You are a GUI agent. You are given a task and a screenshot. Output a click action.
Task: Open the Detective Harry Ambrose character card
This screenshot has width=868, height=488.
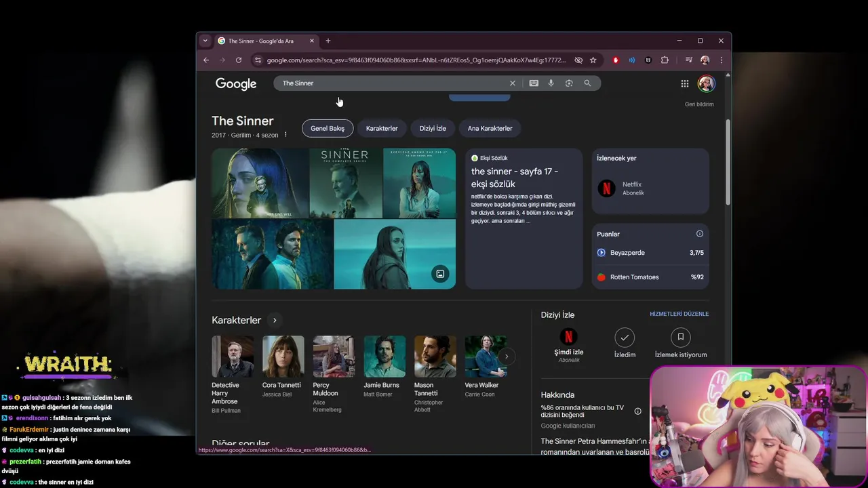pos(233,374)
